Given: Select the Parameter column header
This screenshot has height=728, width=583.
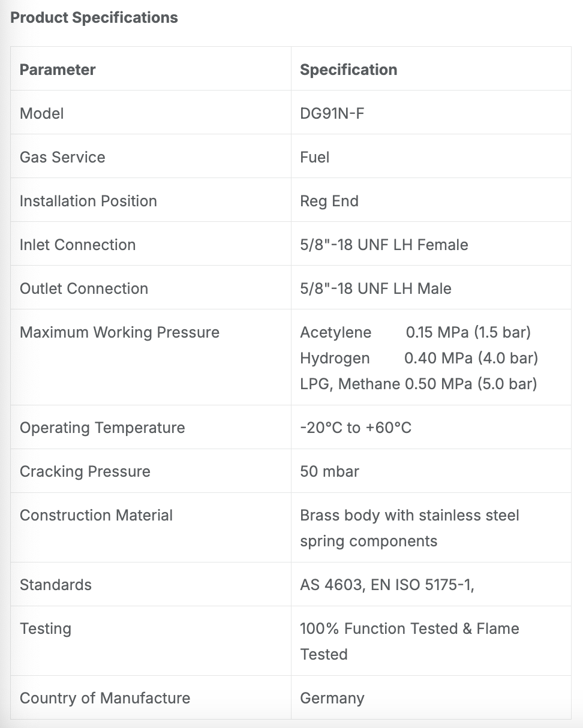Looking at the screenshot, I should tap(58, 70).
